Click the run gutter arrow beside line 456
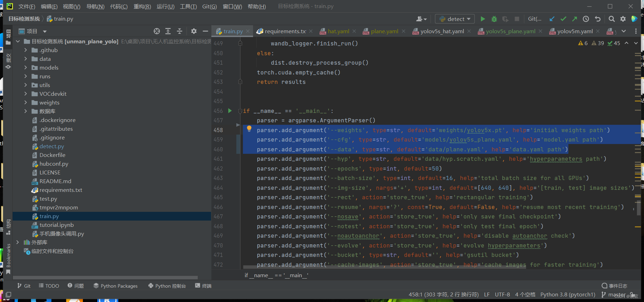The width and height of the screenshot is (644, 302). [x=230, y=111]
